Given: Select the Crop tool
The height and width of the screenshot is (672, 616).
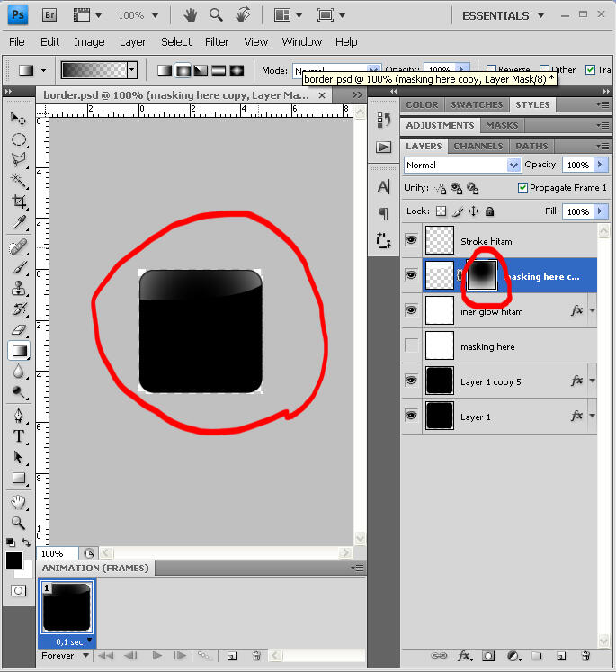Looking at the screenshot, I should [18, 202].
